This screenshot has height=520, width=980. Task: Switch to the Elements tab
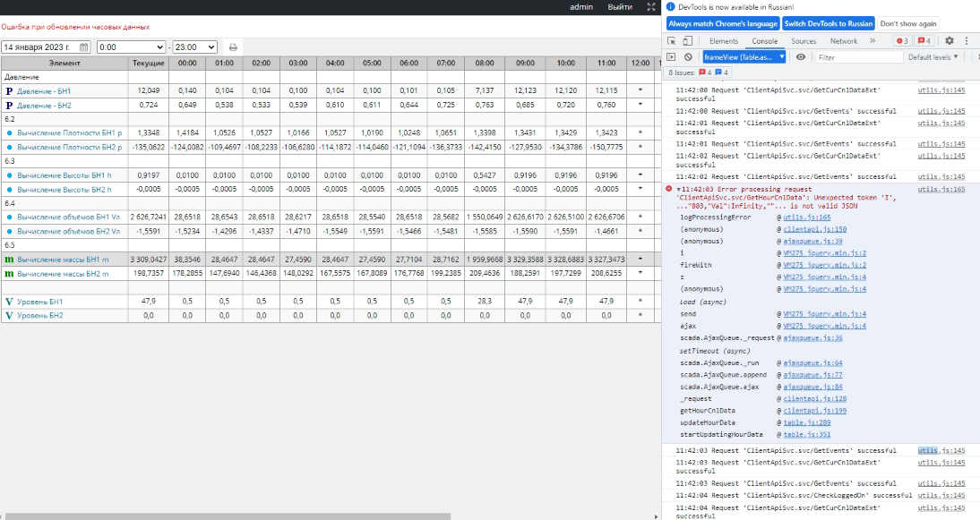point(723,40)
